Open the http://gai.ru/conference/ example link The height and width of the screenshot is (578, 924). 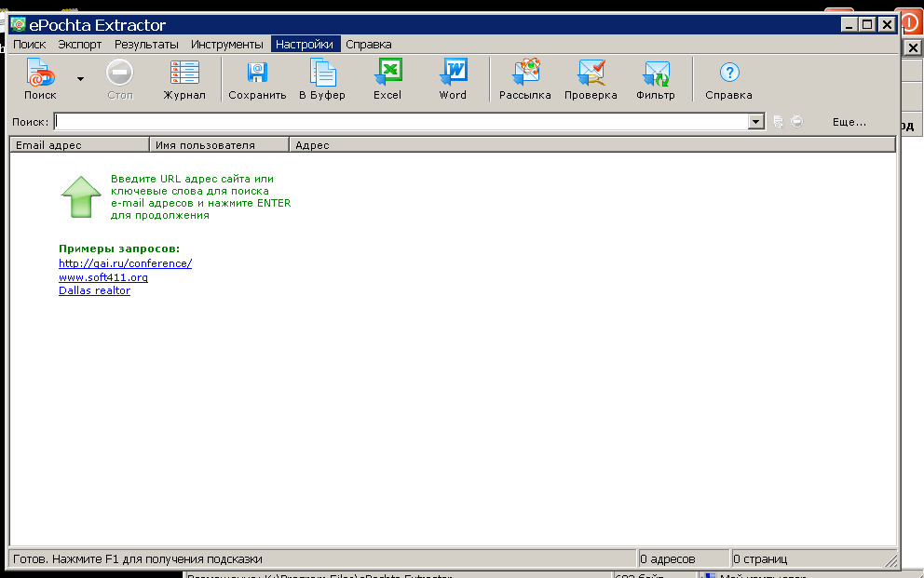tap(126, 263)
